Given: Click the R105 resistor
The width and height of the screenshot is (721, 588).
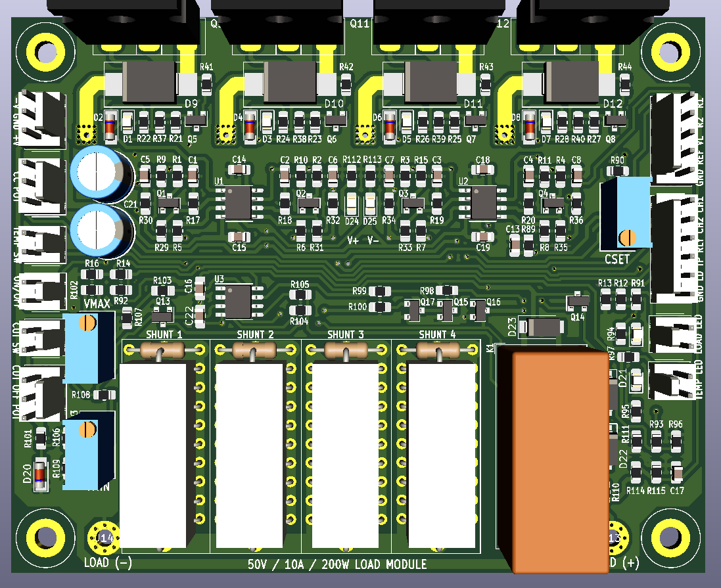Looking at the screenshot, I should pos(300,296).
